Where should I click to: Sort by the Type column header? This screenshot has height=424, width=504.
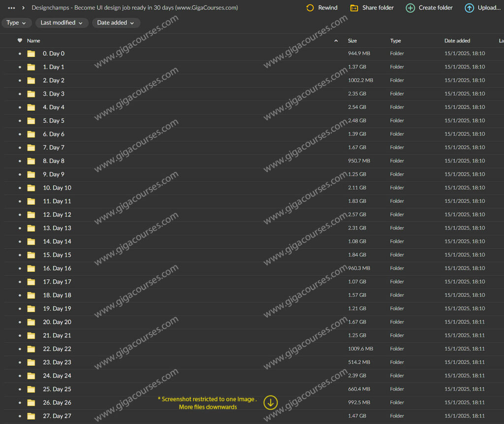pyautogui.click(x=395, y=41)
